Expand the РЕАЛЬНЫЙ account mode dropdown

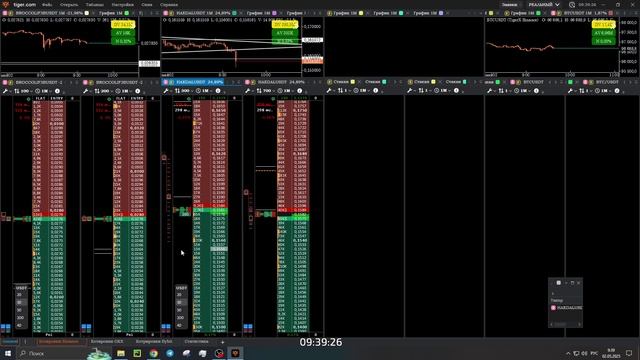point(544,5)
